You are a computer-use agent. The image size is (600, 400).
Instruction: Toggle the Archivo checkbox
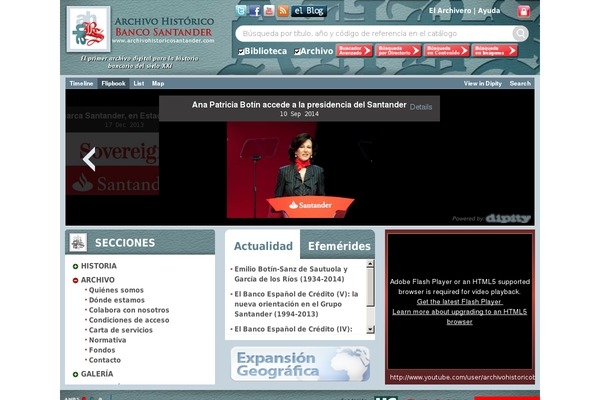[x=297, y=52]
